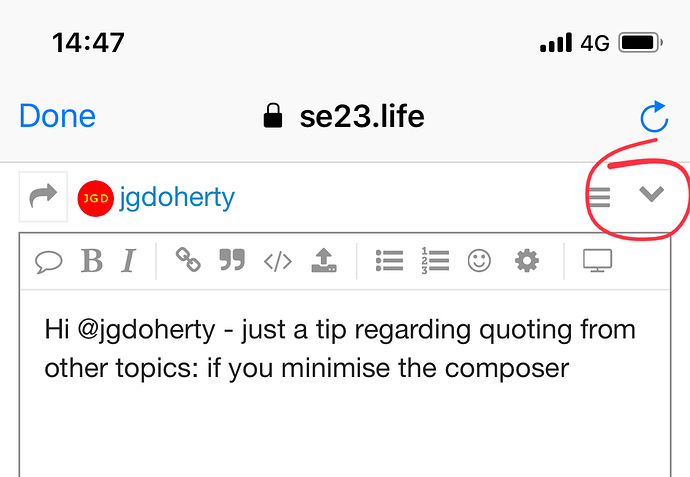Screen dimensions: 690x477
Task: Toggle the preview pane monitor icon
Action: 597,262
